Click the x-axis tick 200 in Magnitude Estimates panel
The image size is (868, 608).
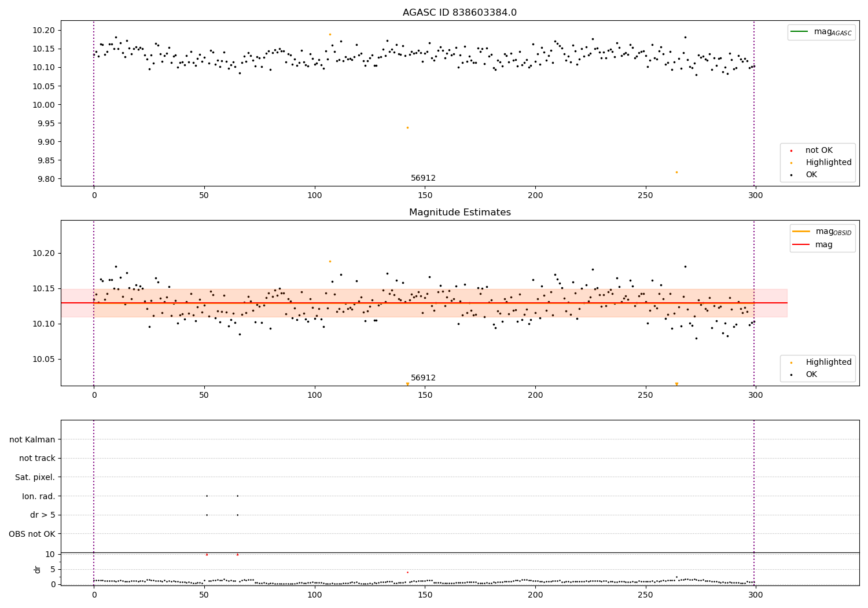(x=535, y=395)
